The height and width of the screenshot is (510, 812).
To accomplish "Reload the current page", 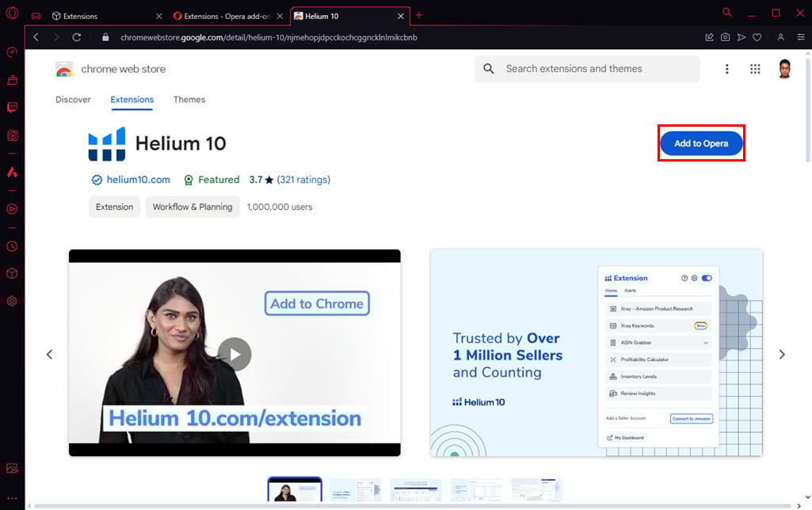I will [77, 37].
